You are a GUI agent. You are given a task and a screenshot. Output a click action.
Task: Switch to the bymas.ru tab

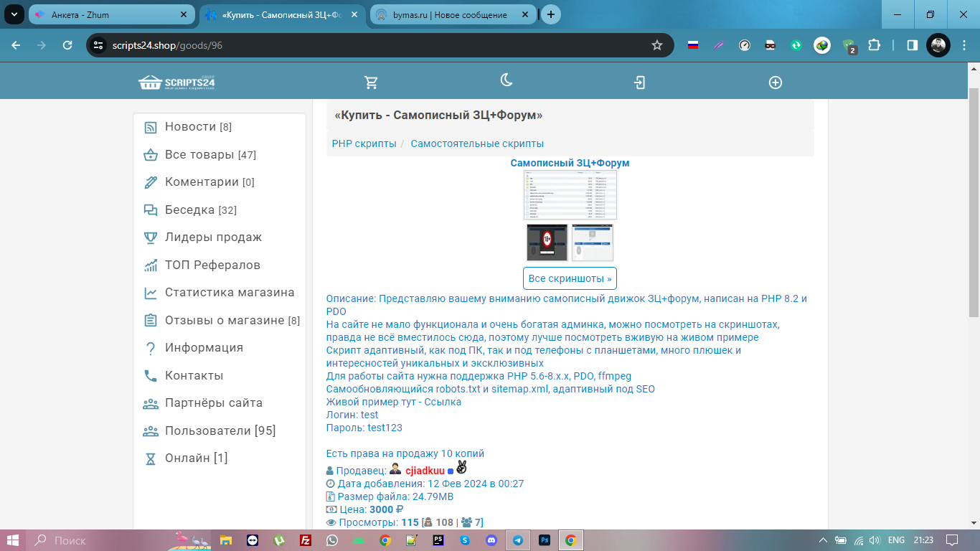click(x=451, y=14)
